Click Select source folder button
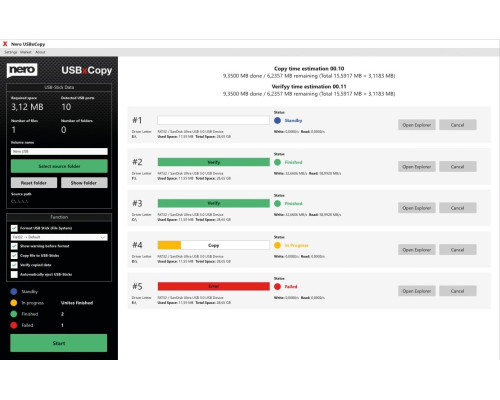 click(59, 166)
